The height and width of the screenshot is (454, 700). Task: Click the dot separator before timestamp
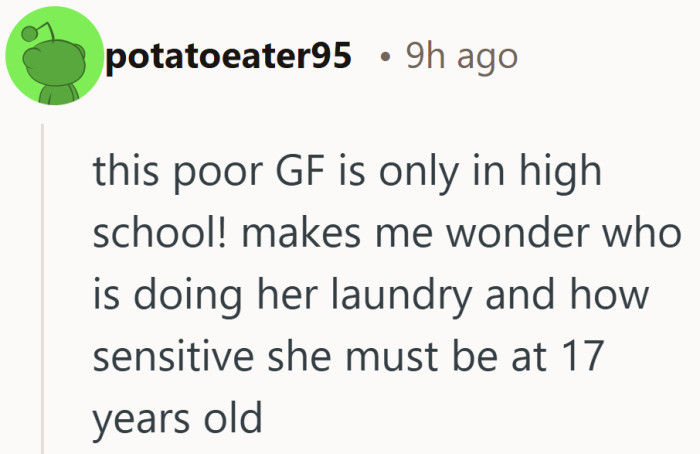click(384, 58)
